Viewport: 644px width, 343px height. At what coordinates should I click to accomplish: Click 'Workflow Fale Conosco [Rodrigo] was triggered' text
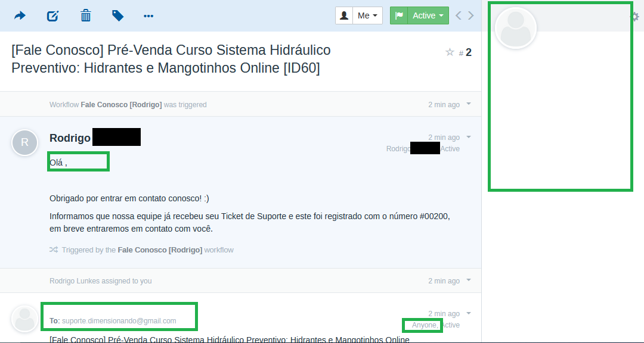[x=128, y=105]
